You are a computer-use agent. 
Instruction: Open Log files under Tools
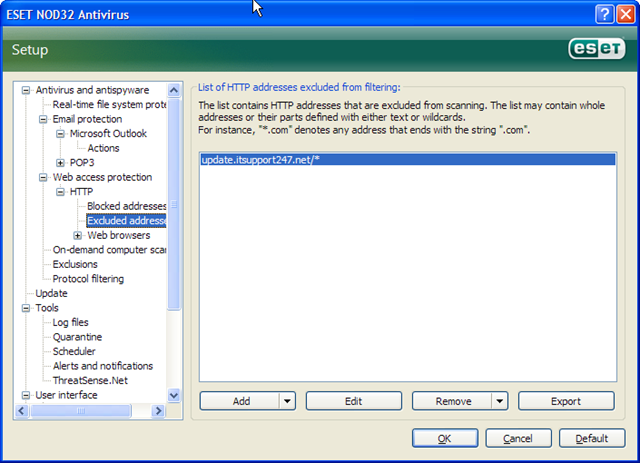71,323
